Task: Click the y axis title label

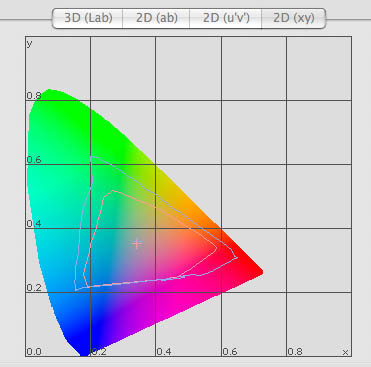Action: click(29, 43)
